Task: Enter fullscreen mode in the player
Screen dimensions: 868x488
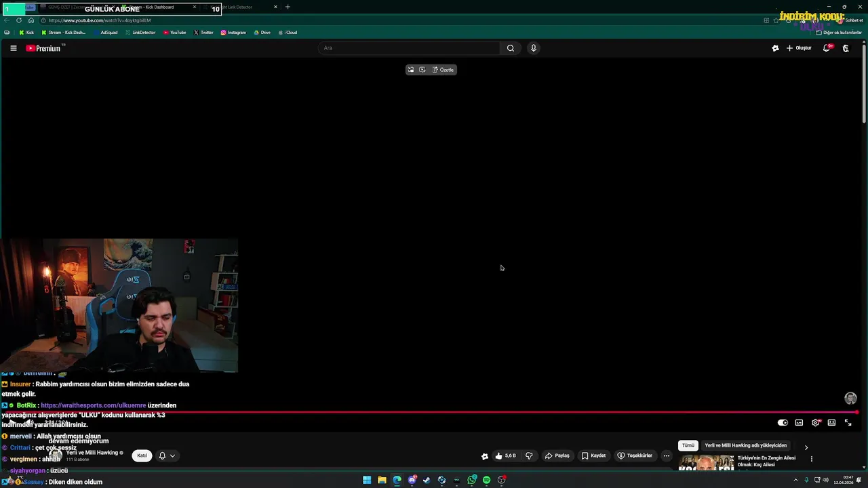Action: pyautogui.click(x=848, y=423)
